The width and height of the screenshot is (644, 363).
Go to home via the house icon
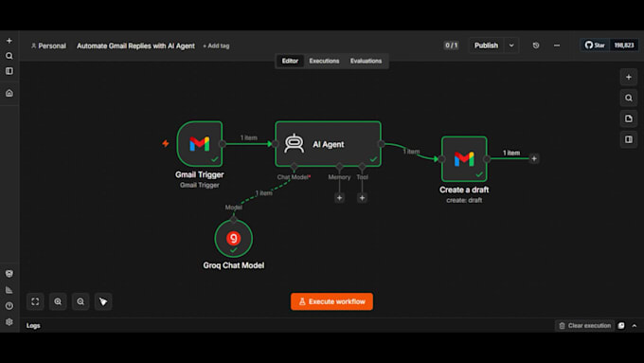click(9, 93)
